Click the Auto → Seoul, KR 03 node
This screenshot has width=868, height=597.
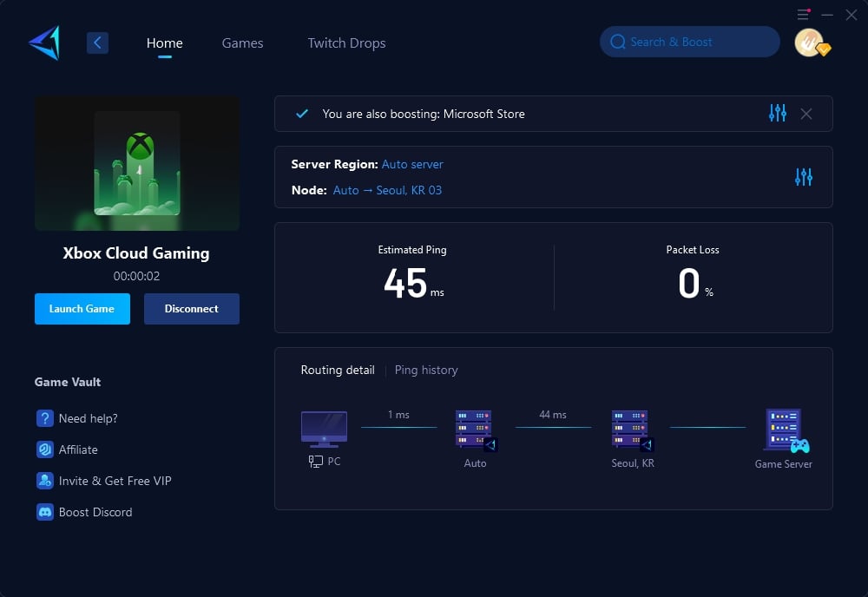[387, 190]
